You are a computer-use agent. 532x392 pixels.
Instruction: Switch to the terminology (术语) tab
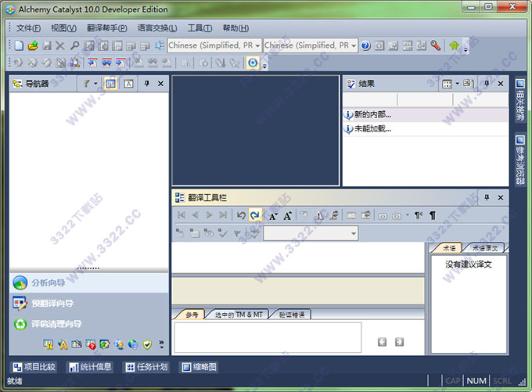[x=449, y=248]
